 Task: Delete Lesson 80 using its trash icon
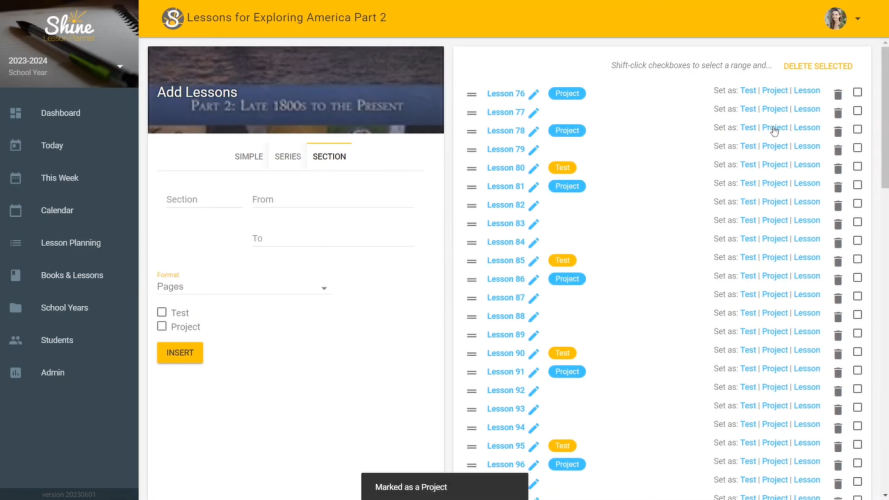(x=838, y=169)
